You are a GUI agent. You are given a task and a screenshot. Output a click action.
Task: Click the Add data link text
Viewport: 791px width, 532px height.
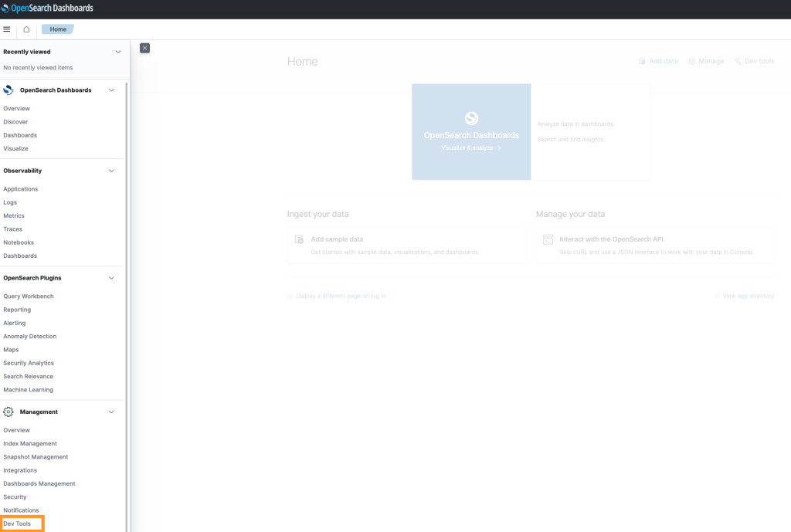pyautogui.click(x=663, y=61)
